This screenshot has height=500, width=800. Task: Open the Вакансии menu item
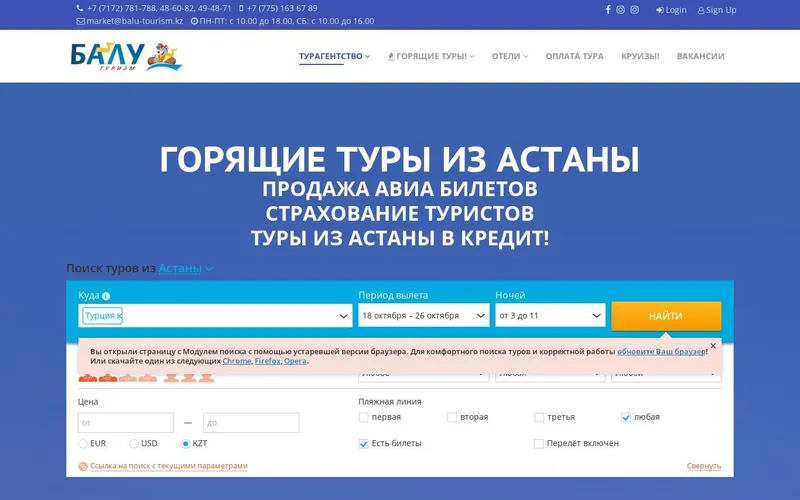[x=701, y=56]
